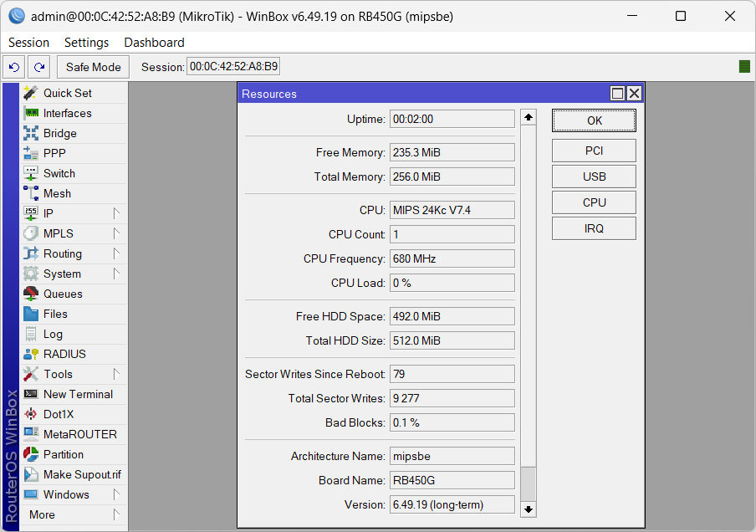Open Quick Set wand icon

tap(31, 93)
